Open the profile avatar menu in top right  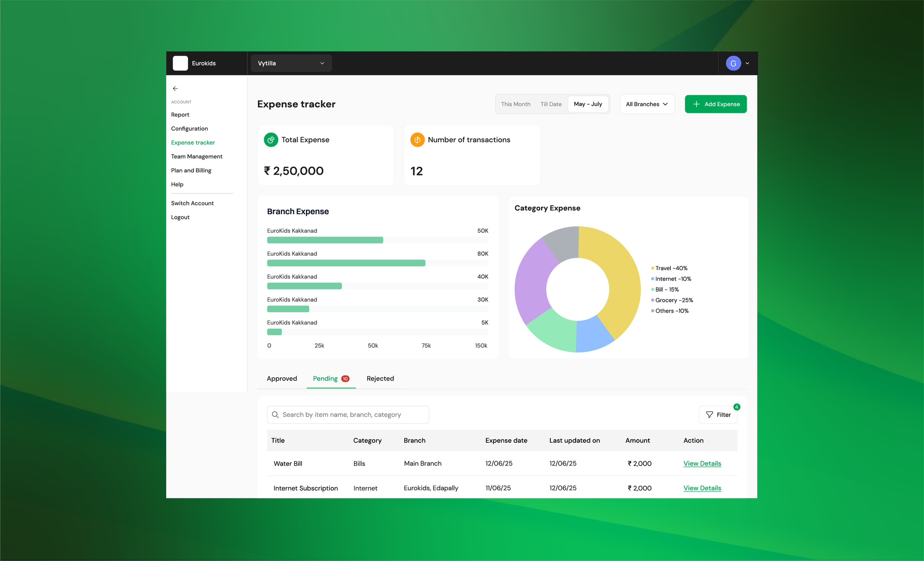point(733,63)
